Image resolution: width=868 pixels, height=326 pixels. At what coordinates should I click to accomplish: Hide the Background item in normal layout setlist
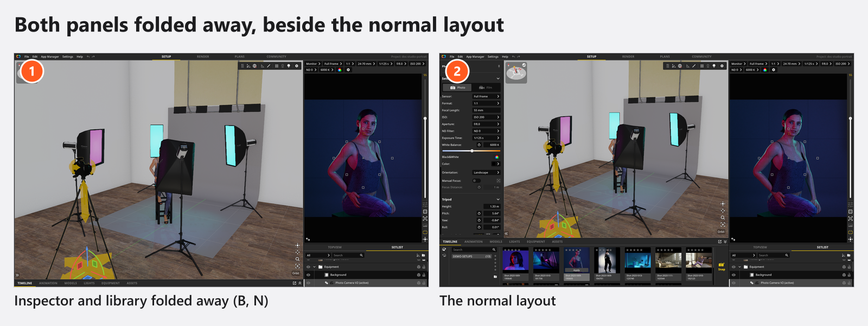point(733,275)
